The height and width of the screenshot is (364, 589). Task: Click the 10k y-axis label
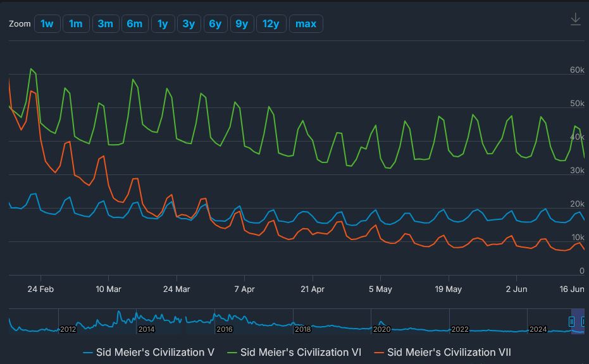point(578,237)
